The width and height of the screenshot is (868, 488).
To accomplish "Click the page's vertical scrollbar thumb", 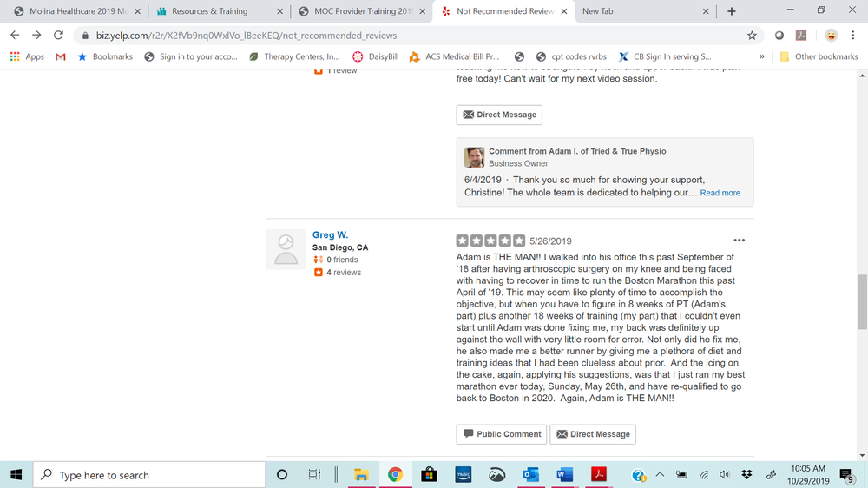I will point(863,302).
